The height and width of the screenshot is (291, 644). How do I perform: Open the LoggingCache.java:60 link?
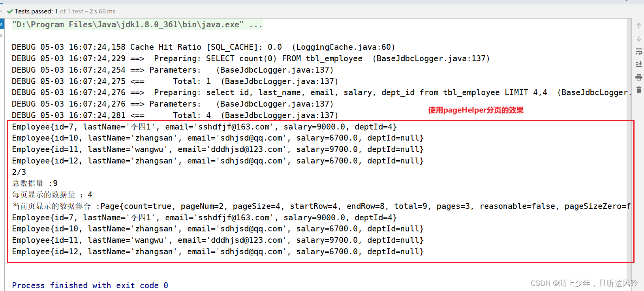tap(344, 47)
